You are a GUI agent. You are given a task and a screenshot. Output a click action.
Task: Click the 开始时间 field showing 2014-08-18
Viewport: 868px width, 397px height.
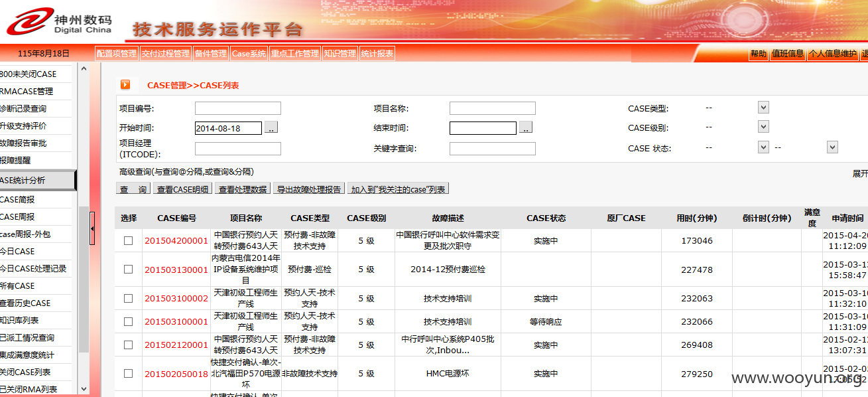point(229,128)
